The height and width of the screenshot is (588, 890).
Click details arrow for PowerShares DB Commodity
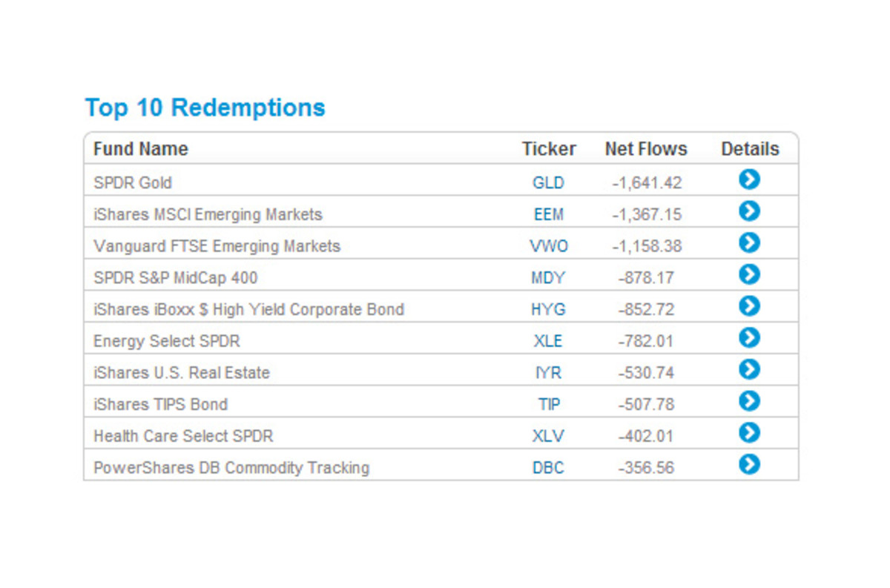pos(749,464)
